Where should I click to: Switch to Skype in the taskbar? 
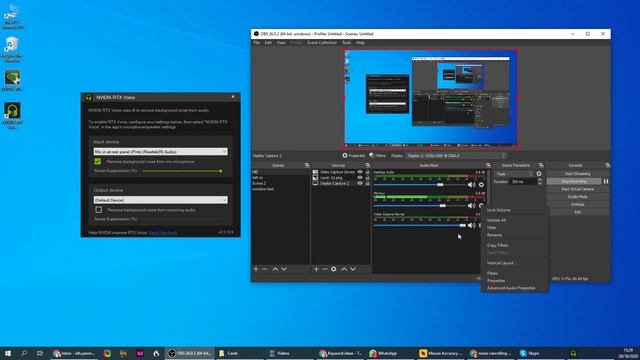(530, 353)
